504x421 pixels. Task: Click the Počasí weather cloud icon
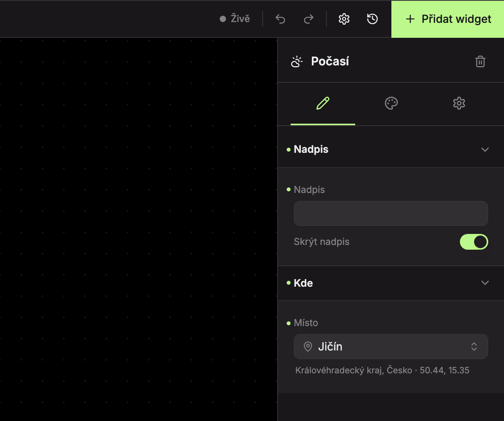297,61
